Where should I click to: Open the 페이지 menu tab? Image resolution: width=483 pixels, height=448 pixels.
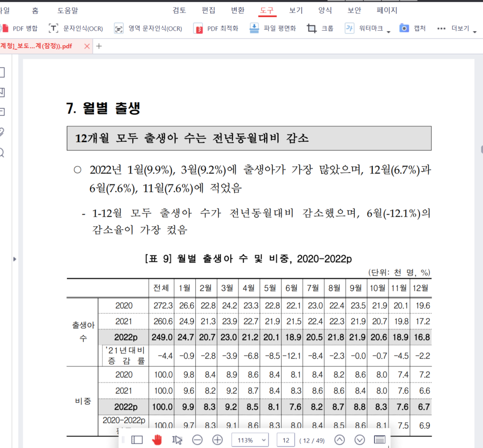click(x=387, y=10)
